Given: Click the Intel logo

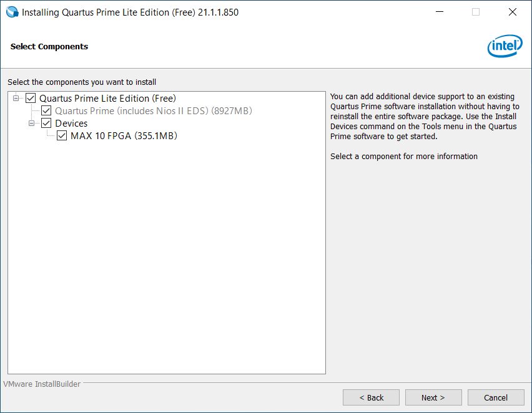Looking at the screenshot, I should 505,46.
